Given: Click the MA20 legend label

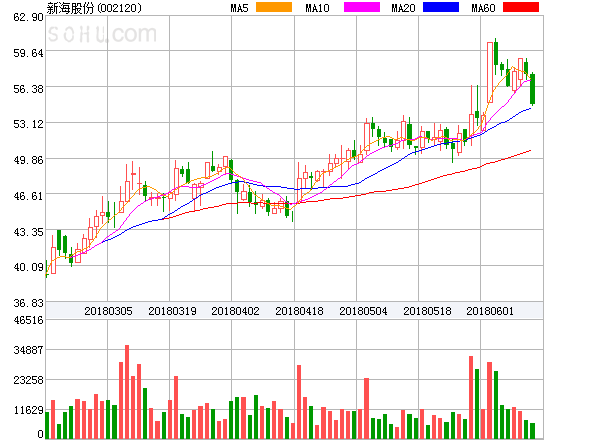Looking at the screenshot, I should pyautogui.click(x=403, y=8).
